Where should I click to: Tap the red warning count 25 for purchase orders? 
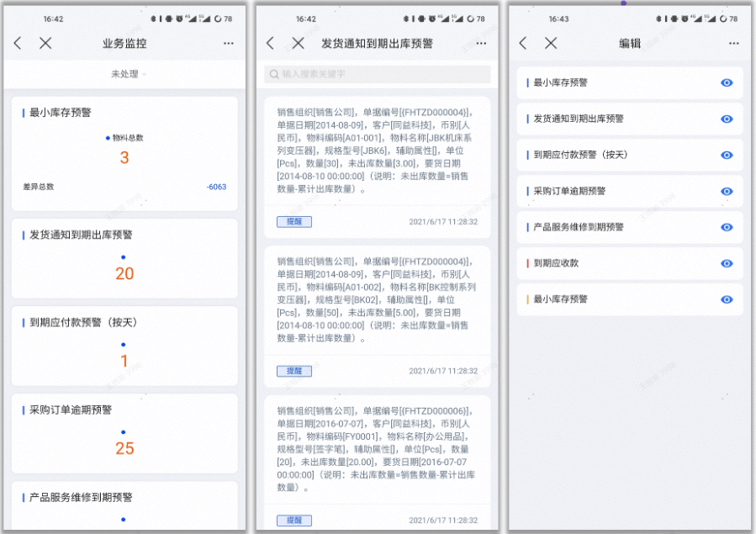tap(124, 448)
